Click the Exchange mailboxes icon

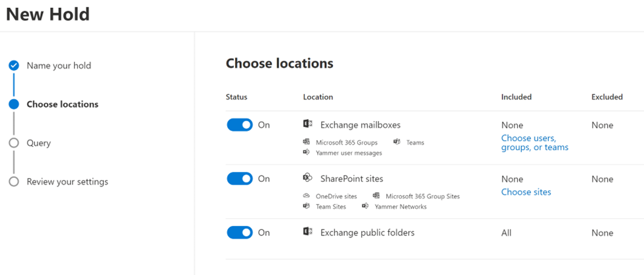(x=307, y=124)
